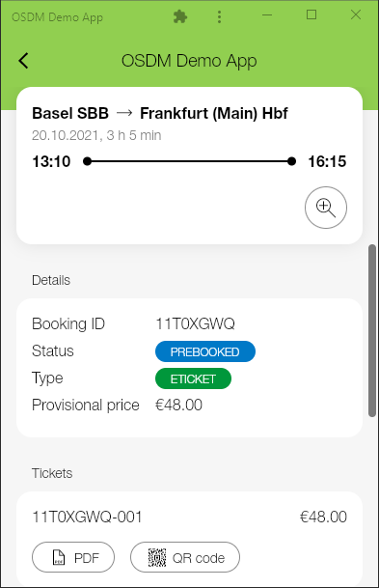
Task: Download the ticket PDF
Action: point(73,557)
